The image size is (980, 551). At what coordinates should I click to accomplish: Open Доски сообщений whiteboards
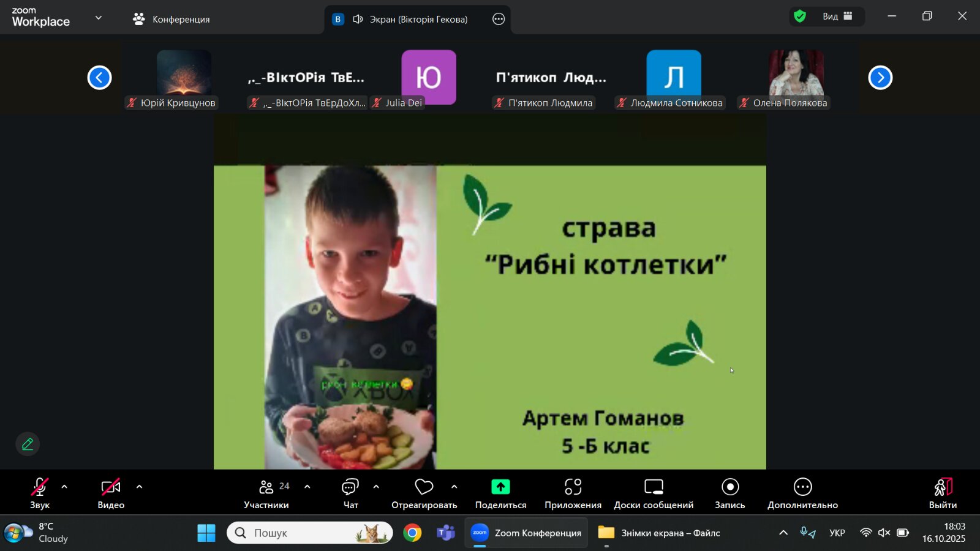click(654, 493)
